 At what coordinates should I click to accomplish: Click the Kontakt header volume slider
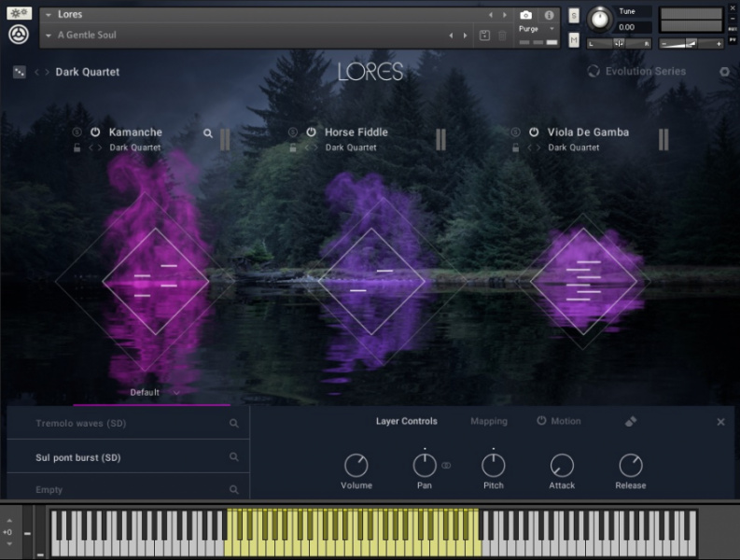691,44
